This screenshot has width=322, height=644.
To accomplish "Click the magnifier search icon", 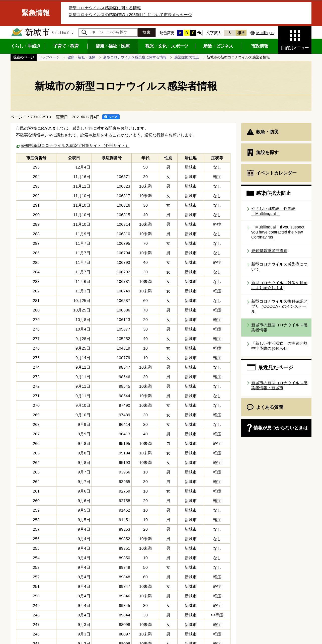I will [84, 32].
